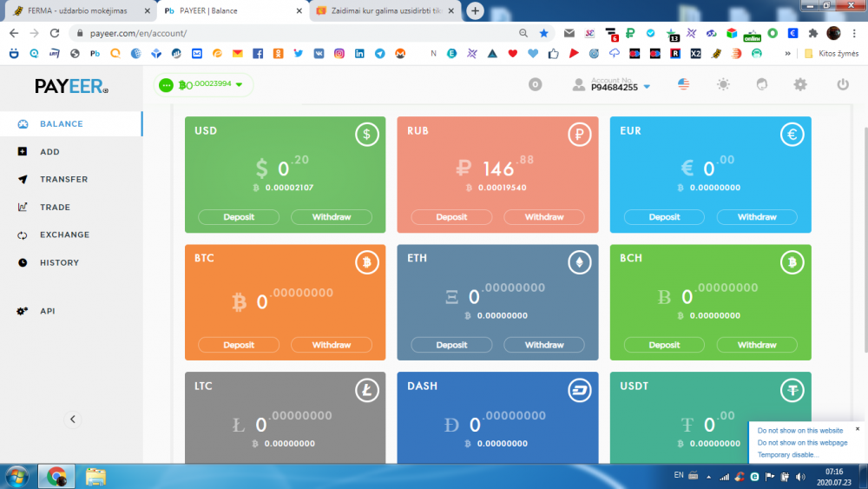
Task: Click the notifications counter icon
Action: point(535,85)
